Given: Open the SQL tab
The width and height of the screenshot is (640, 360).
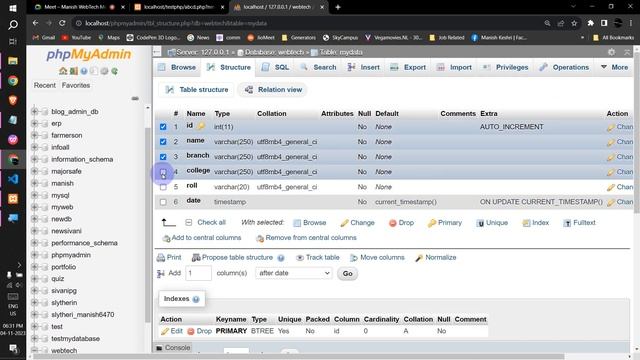Looking at the screenshot, I should (275, 67).
